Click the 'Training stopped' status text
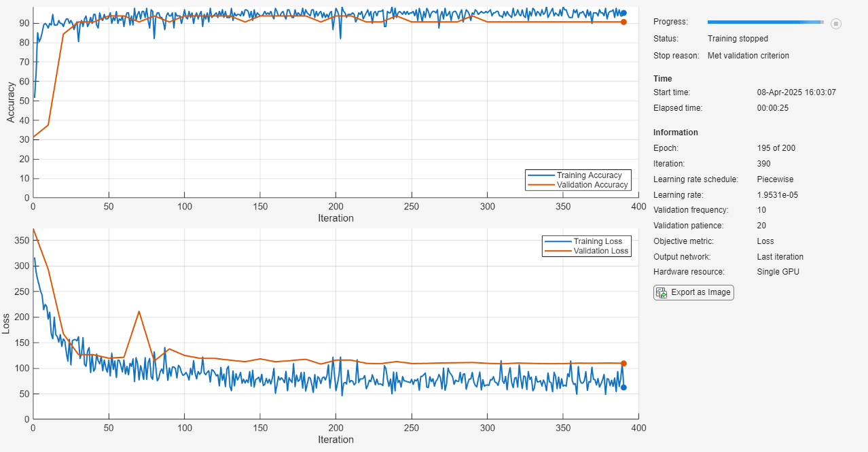868x452 pixels. point(738,39)
